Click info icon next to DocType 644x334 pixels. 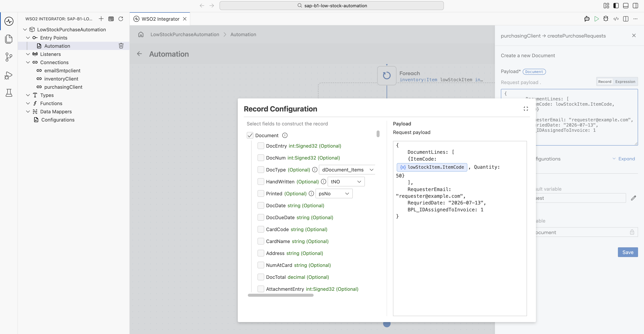(315, 169)
